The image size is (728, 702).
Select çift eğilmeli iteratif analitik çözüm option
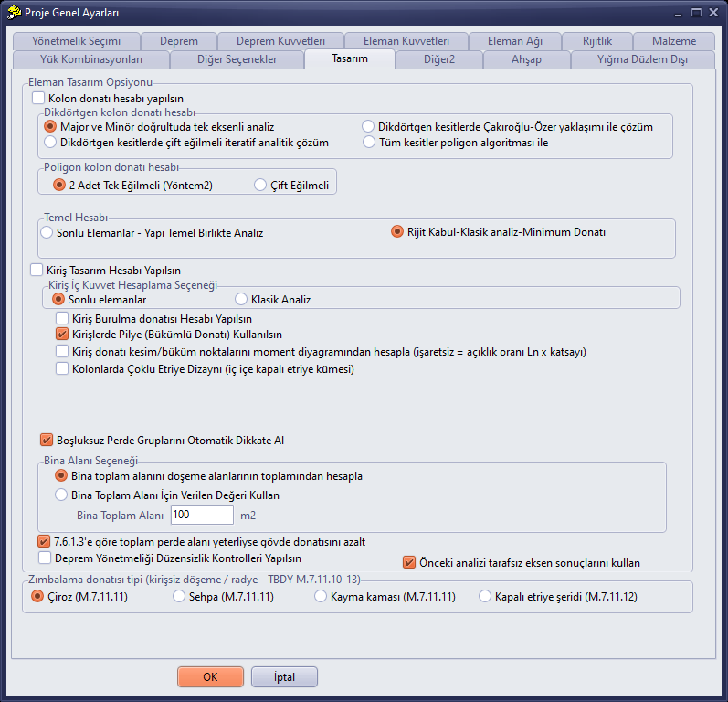[50, 142]
